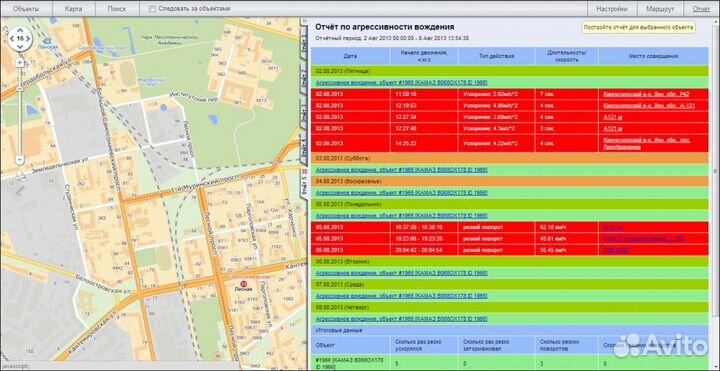Image resolution: width=720 pixels, height=371 pixels.
Task: Click the zoom slider handle on the map
Action: (20, 89)
